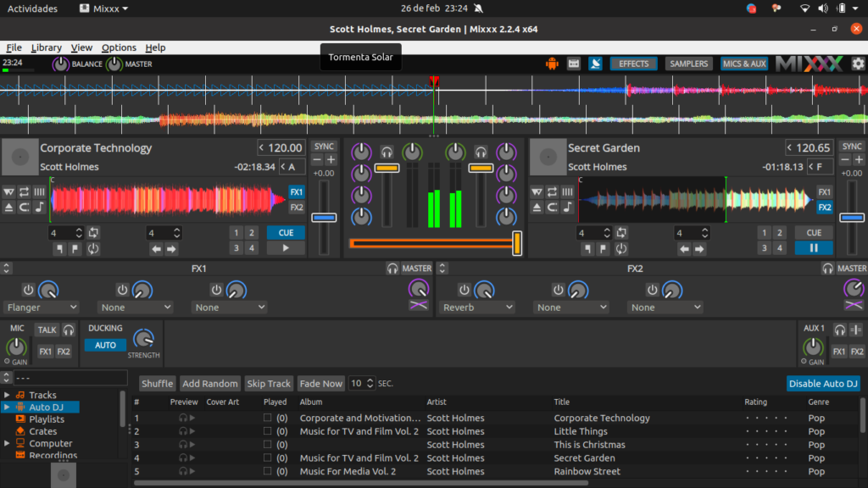Screen dimensions: 868x488
Task: Click Disable Auto DJ button
Action: tap(823, 384)
